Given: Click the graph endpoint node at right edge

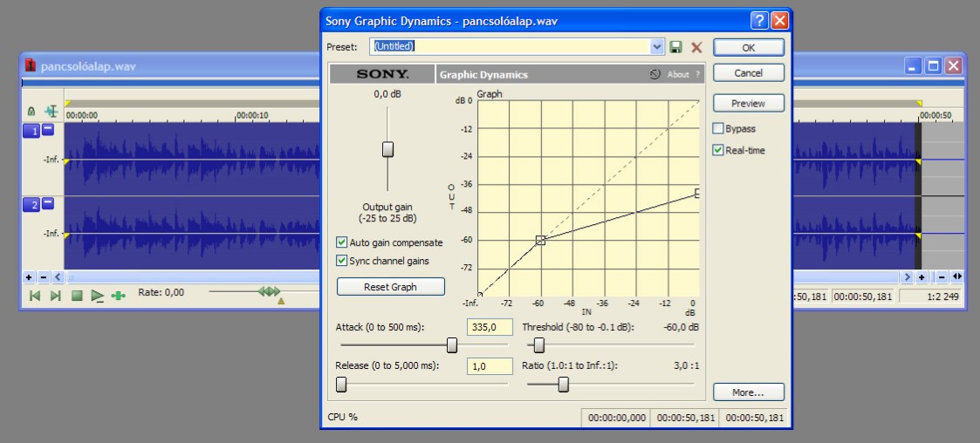Looking at the screenshot, I should click(697, 194).
